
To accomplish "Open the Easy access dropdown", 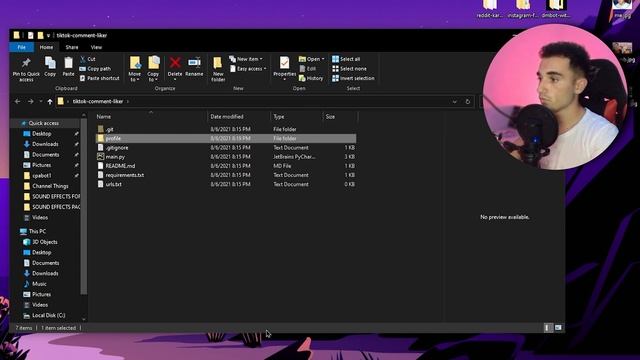I will [248, 69].
